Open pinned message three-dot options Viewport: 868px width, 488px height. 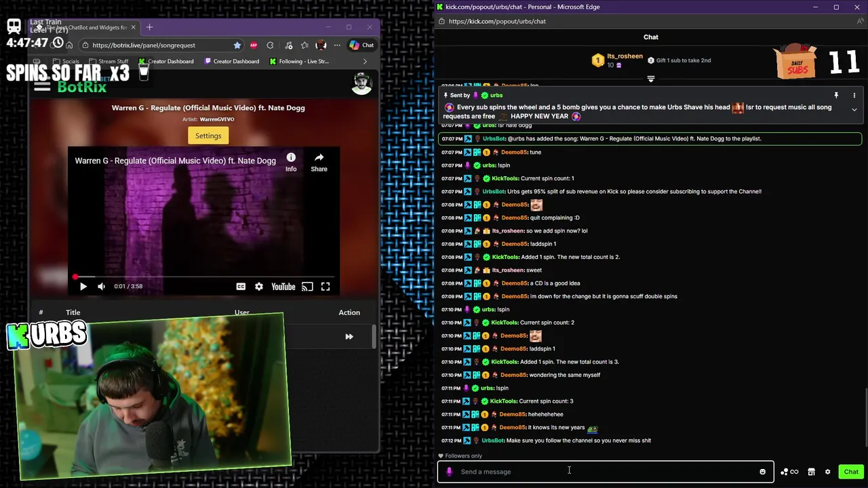coord(854,96)
